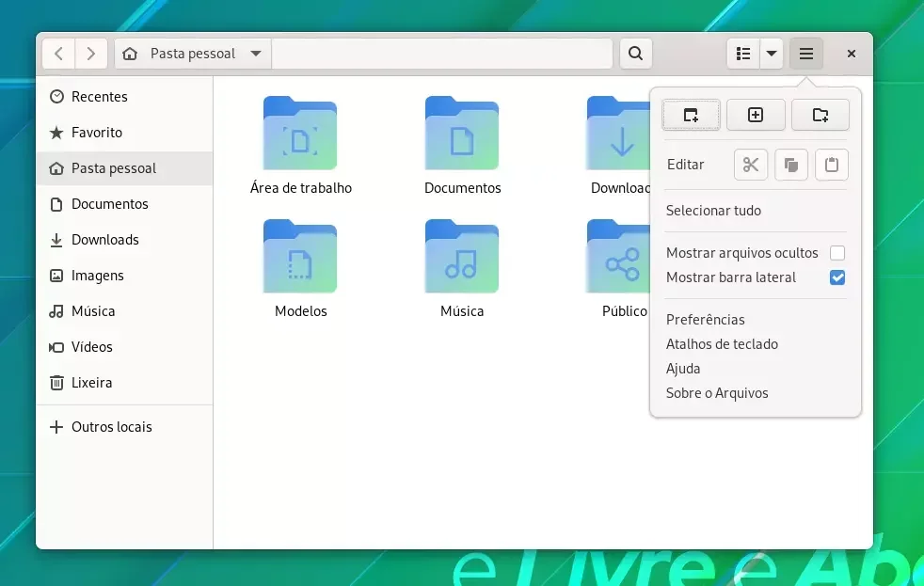This screenshot has height=586, width=924.
Task: Disable Mostrar barra lateral checkbox
Action: pyautogui.click(x=836, y=277)
